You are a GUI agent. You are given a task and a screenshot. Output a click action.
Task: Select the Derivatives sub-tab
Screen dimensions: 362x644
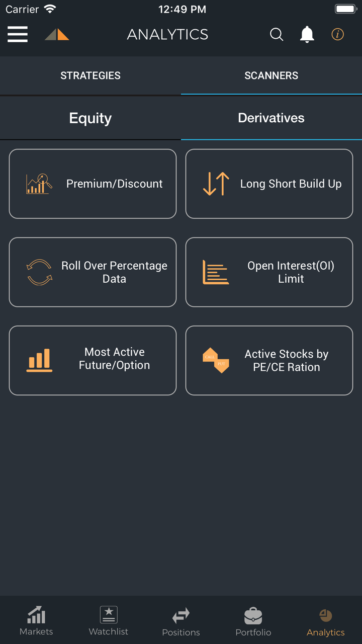271,118
